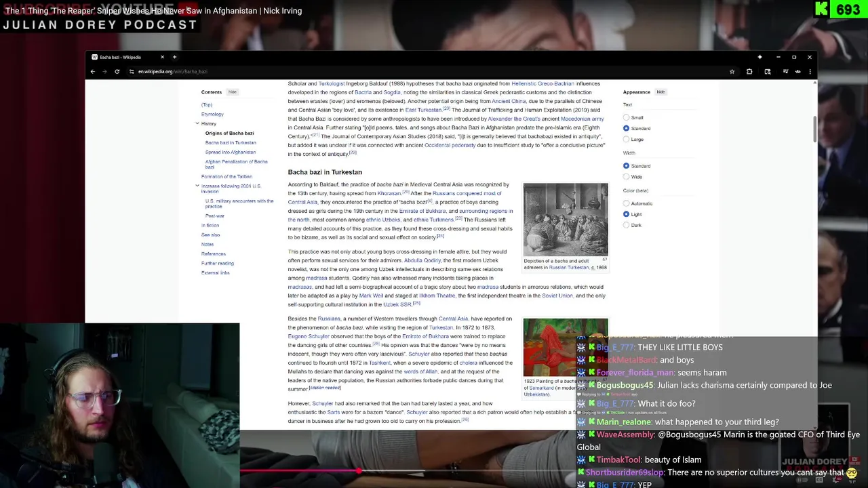Image resolution: width=868 pixels, height=488 pixels.
Task: Hide the Contents sidebar
Action: 232,92
